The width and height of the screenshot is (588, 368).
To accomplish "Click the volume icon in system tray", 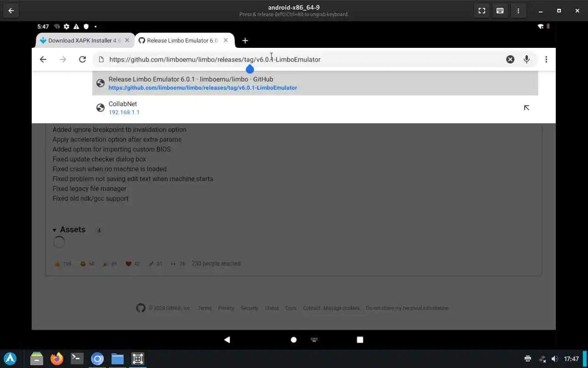I will pyautogui.click(x=555, y=359).
